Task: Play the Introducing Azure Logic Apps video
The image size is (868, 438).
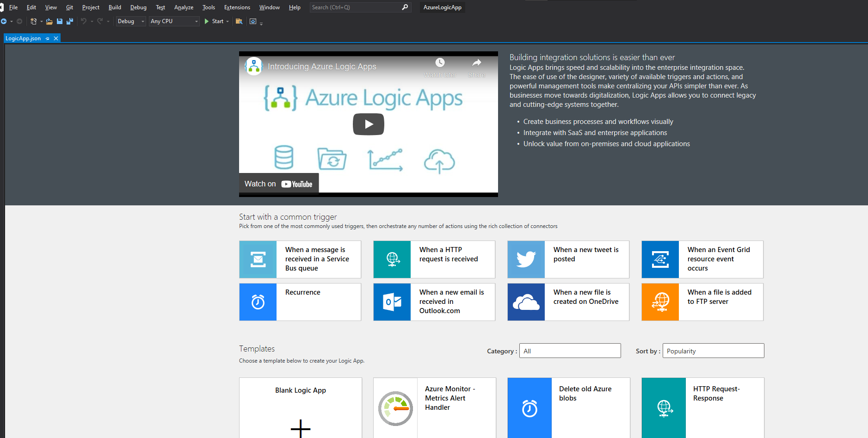Action: [369, 124]
